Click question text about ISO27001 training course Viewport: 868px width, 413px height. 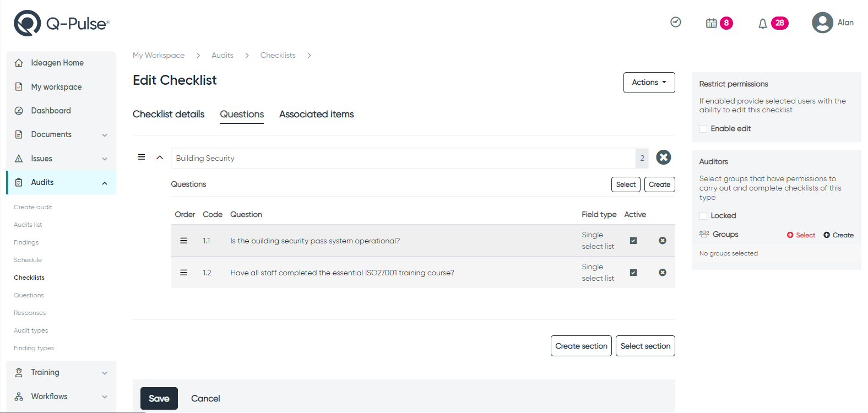point(342,273)
